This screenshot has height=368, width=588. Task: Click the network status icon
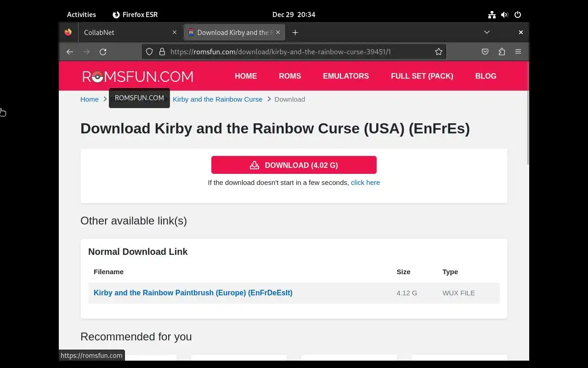[492, 14]
